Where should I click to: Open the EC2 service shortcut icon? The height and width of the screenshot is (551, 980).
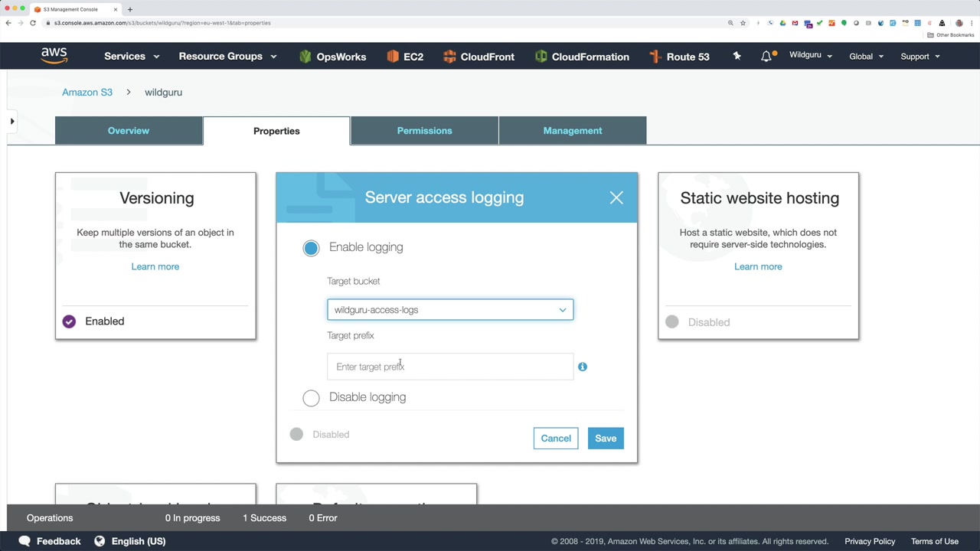(393, 56)
